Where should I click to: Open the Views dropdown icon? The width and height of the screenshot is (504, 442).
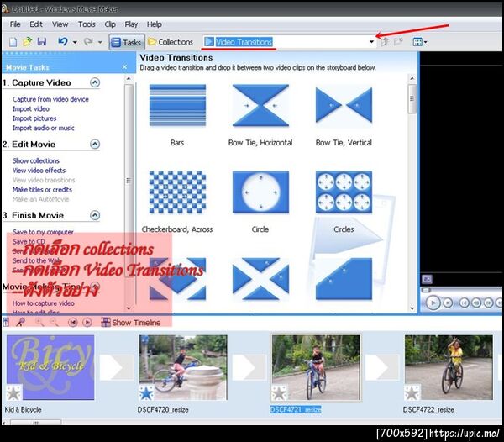pyautogui.click(x=420, y=42)
